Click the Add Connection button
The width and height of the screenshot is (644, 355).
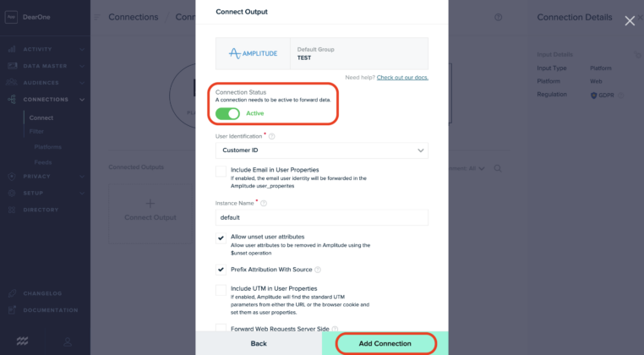[x=385, y=343]
